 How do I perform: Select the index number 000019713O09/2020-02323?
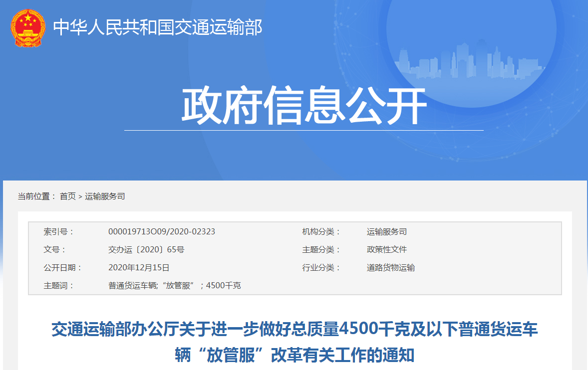[x=162, y=232]
